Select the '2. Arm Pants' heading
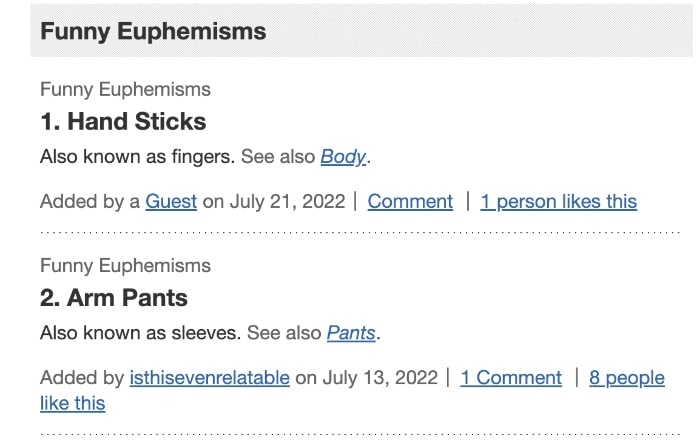The width and height of the screenshot is (700, 446). tap(114, 298)
